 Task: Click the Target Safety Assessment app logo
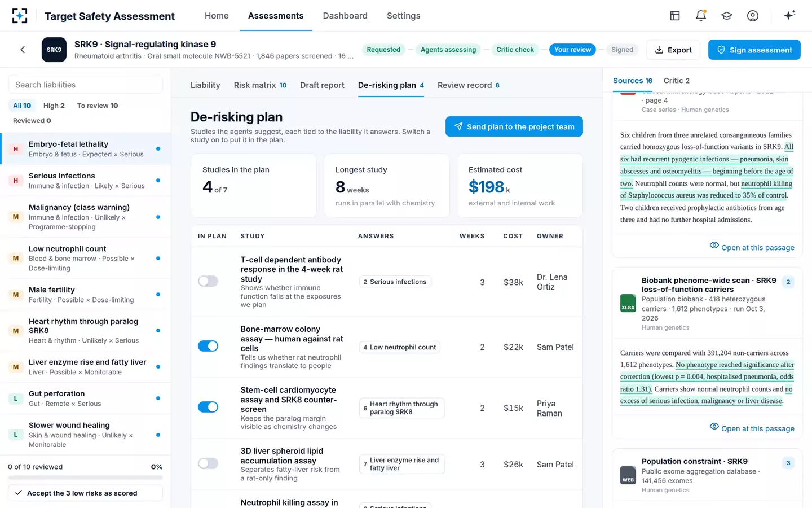coord(20,16)
